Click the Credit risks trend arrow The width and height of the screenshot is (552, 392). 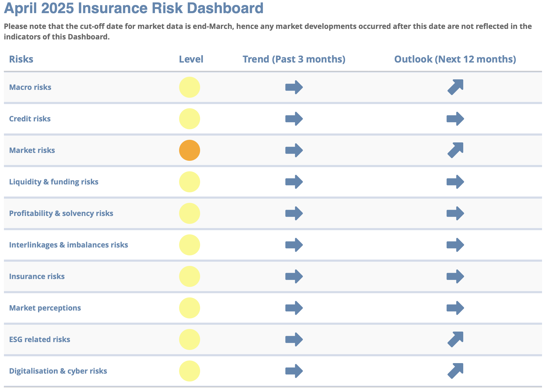[x=294, y=119]
